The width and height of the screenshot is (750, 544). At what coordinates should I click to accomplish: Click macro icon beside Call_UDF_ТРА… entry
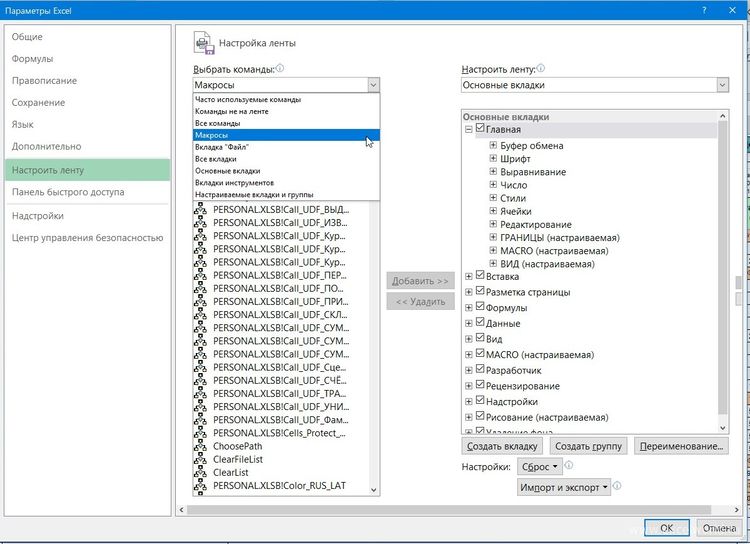point(200,394)
